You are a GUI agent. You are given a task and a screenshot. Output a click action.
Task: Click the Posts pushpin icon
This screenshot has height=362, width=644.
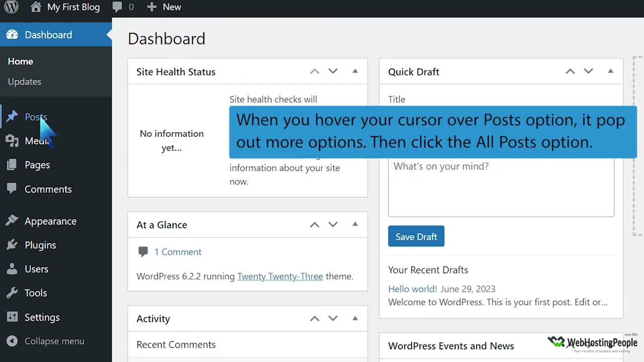tap(12, 117)
